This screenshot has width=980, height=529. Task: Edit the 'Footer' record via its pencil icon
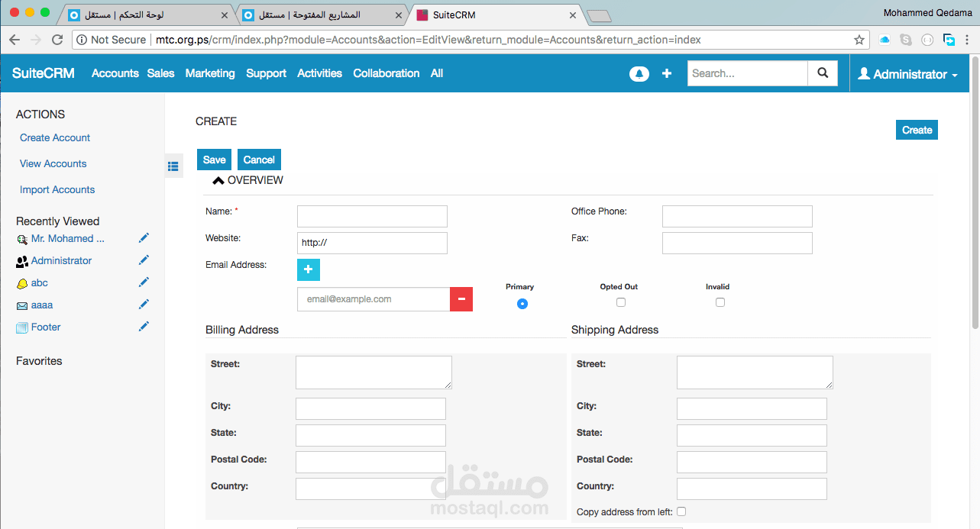(x=144, y=326)
